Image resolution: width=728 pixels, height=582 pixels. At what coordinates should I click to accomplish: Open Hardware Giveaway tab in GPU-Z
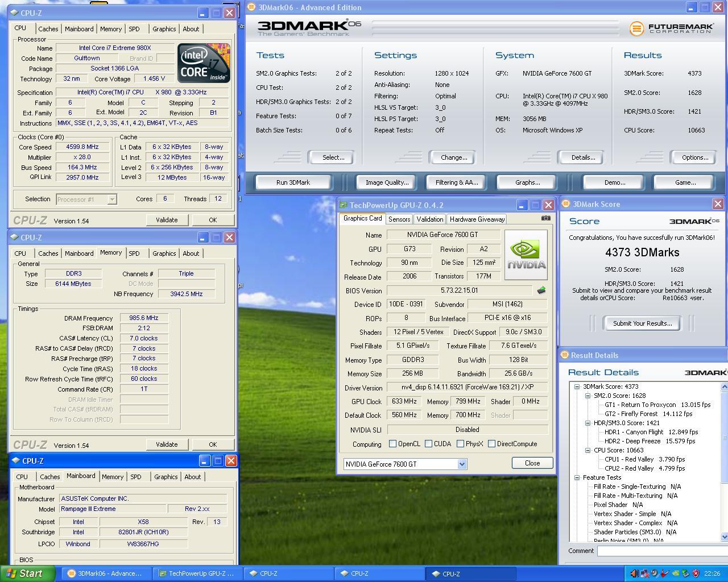pyautogui.click(x=477, y=219)
